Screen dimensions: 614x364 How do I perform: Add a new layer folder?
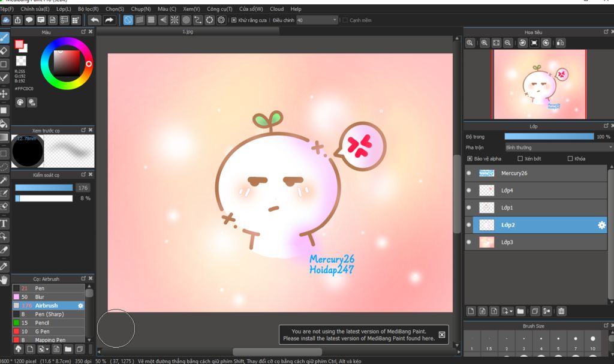520,311
